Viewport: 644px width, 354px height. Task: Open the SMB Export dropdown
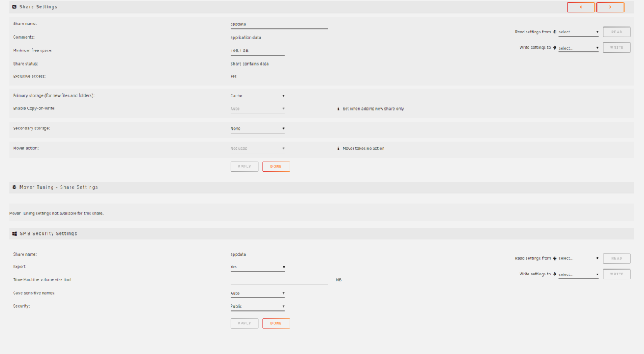tap(258, 267)
